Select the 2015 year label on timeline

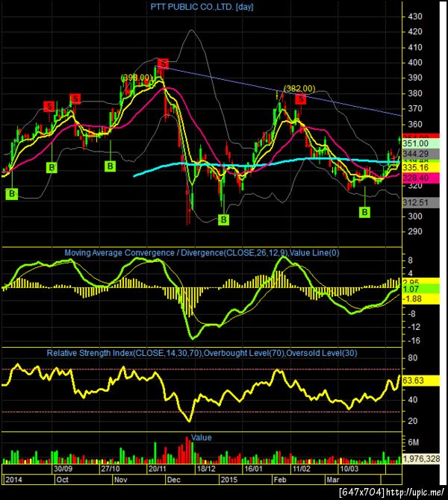[x=229, y=480]
